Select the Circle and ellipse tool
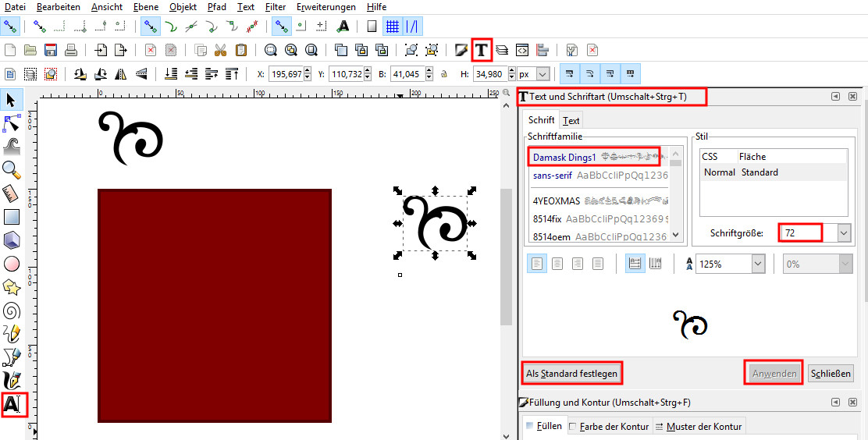 click(12, 264)
